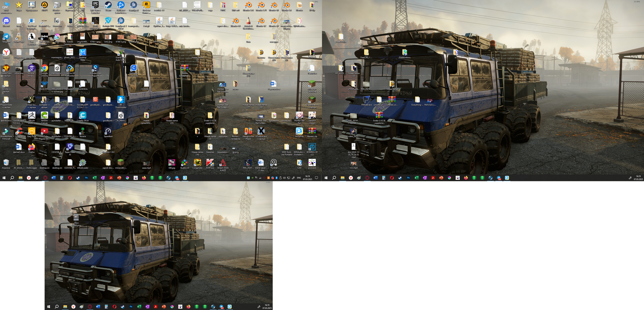The height and width of the screenshot is (310, 644).
Task: Select the Telegram desktop shortcut
Action: 6,38
